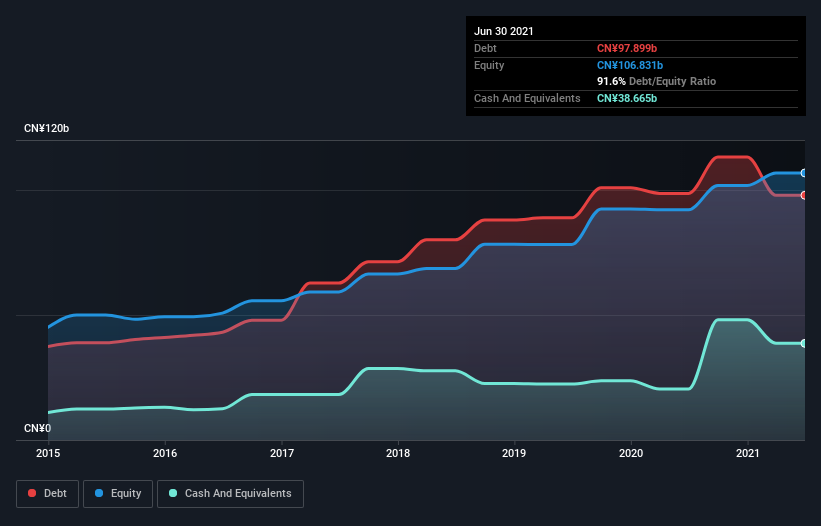Viewport: 821px width, 526px height.
Task: Toggle the Debt series legend button
Action: tap(48, 494)
